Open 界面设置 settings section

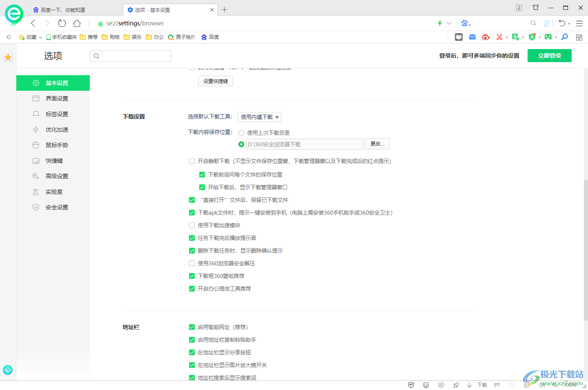point(53,99)
